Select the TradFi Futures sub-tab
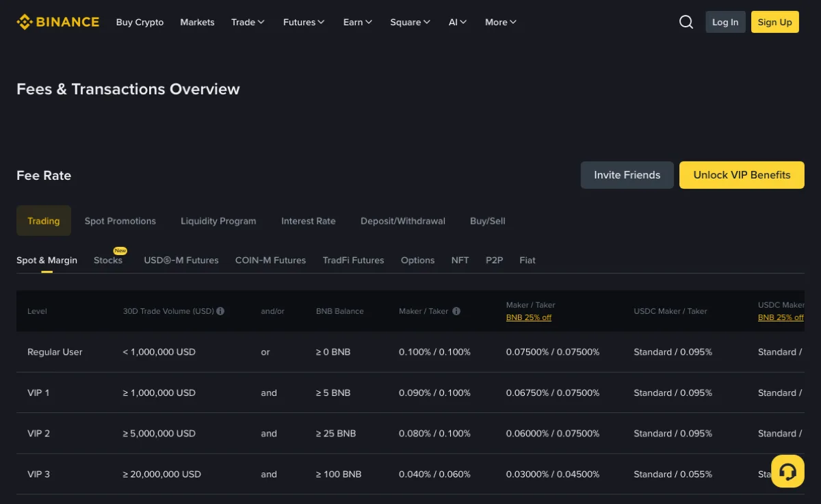This screenshot has width=821, height=504. point(353,260)
